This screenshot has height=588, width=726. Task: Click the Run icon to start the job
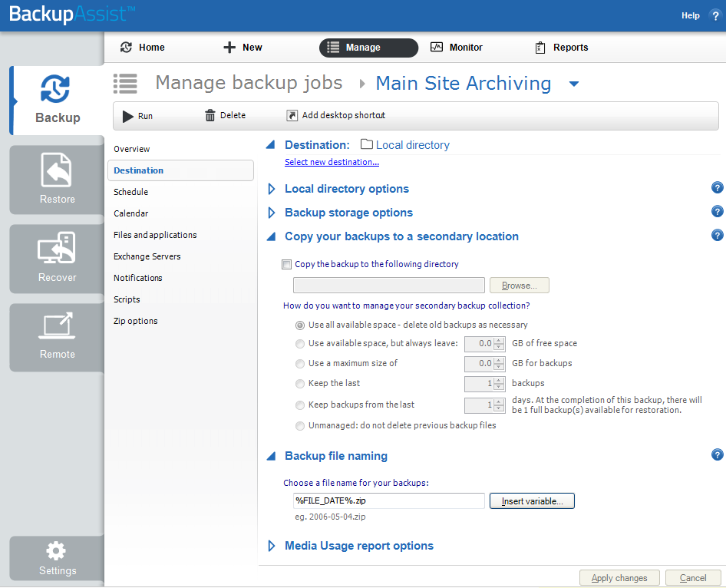click(127, 116)
